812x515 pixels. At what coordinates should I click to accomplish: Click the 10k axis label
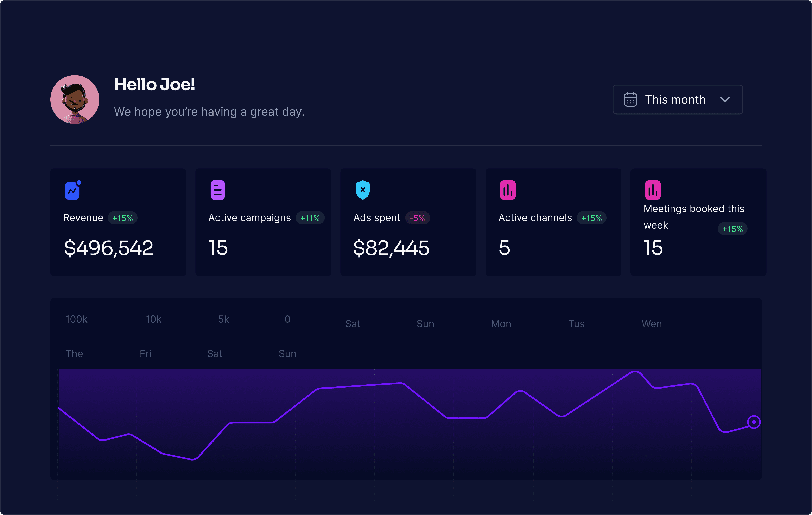tap(153, 319)
